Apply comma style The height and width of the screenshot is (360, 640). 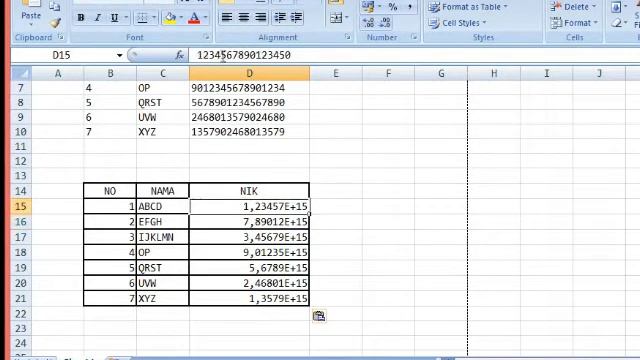click(x=409, y=6)
